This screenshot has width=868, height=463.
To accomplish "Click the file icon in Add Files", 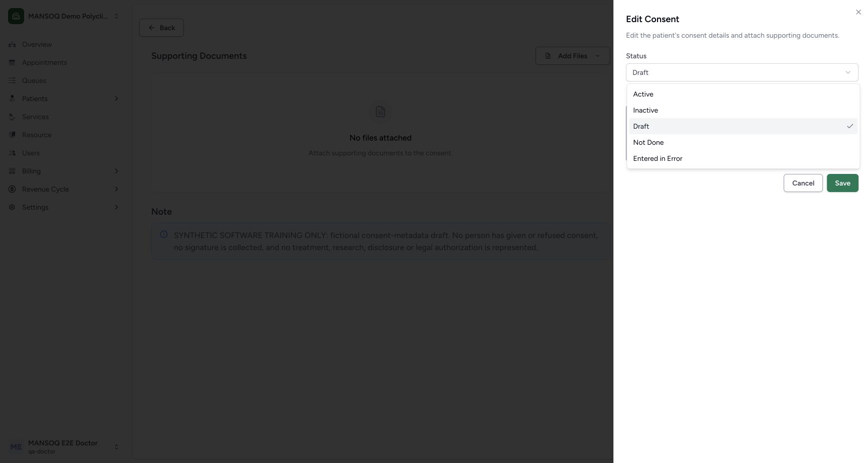I will coord(548,56).
